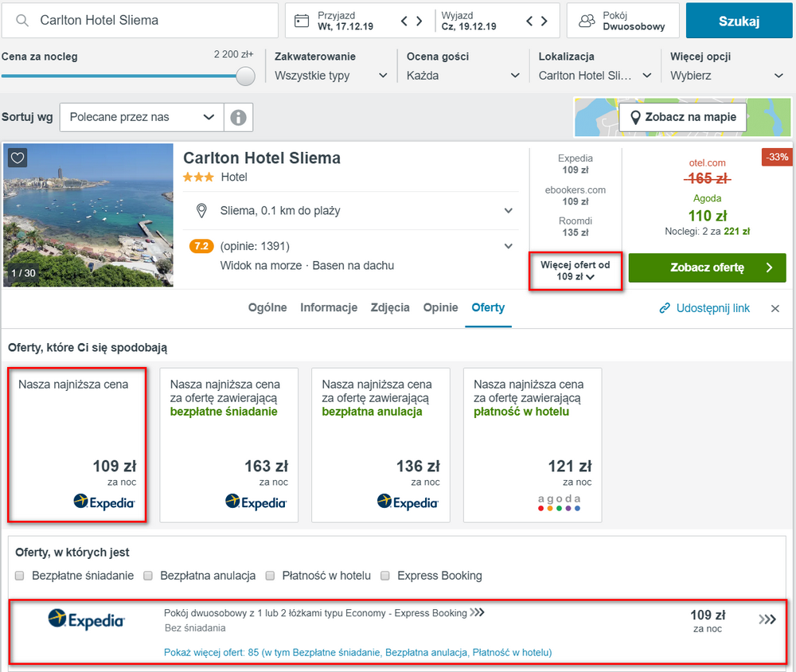Move departure date to previous day
The image size is (796, 672).
[x=529, y=21]
